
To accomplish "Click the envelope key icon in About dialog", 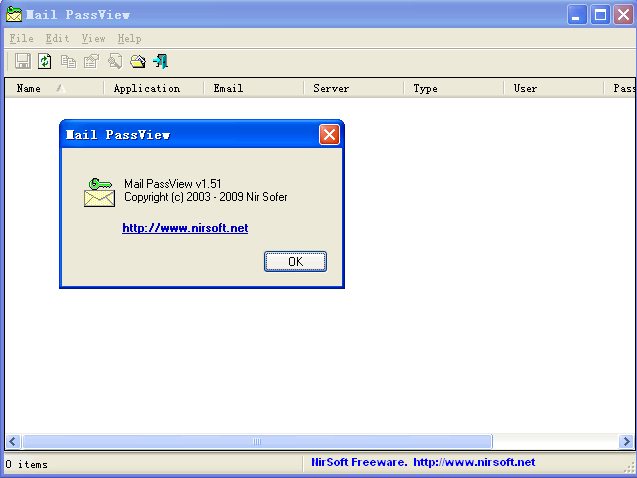I will tap(99, 192).
